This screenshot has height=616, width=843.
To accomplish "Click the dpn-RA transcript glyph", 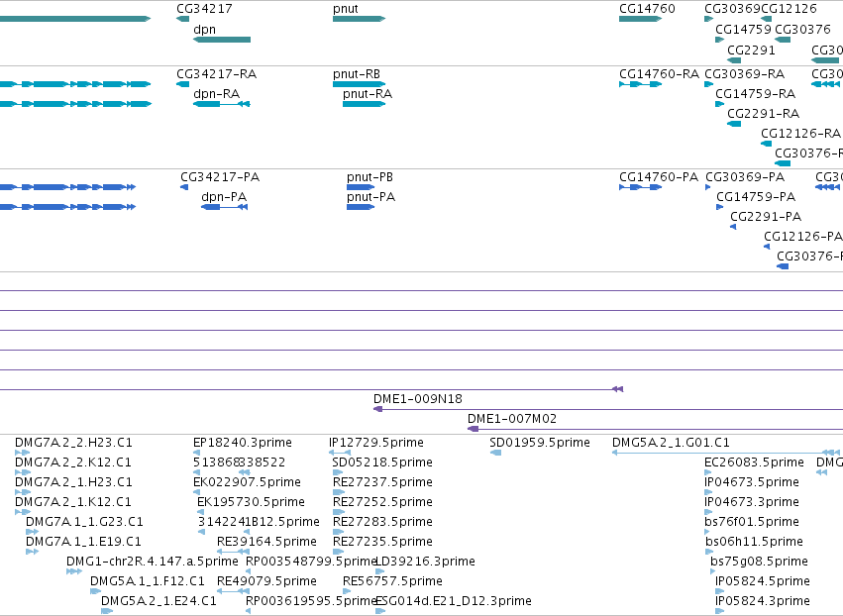I will coord(222,104).
